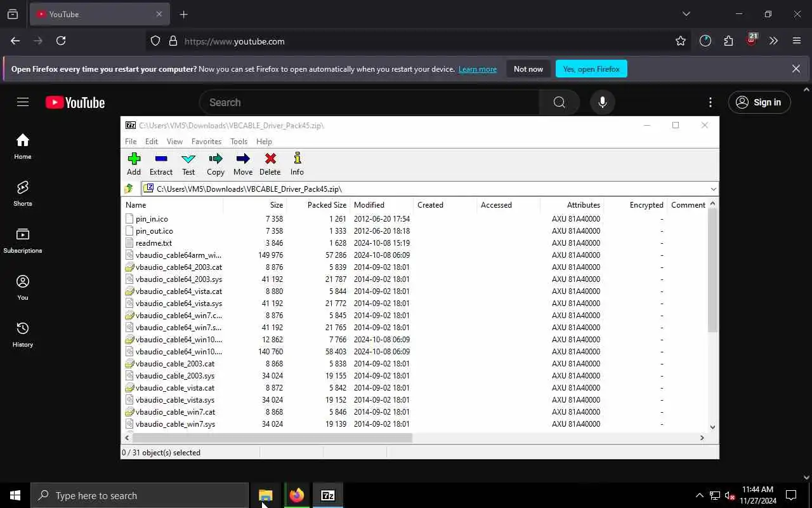Run Test on the archive
The height and width of the screenshot is (508, 812).
coord(188,164)
